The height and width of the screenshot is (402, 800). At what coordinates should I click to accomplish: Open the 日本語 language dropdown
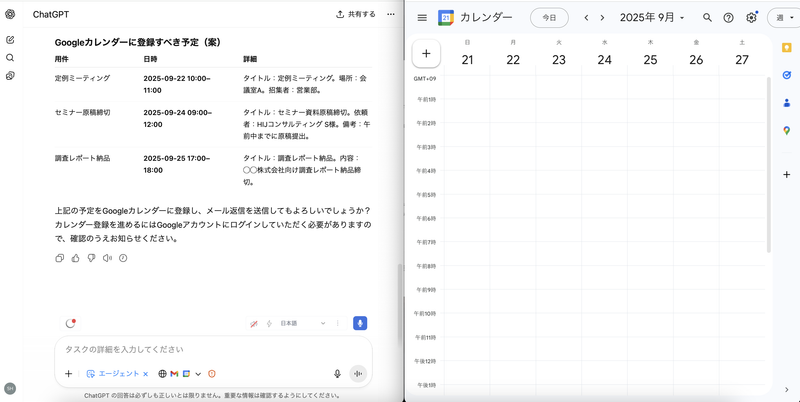pyautogui.click(x=301, y=323)
